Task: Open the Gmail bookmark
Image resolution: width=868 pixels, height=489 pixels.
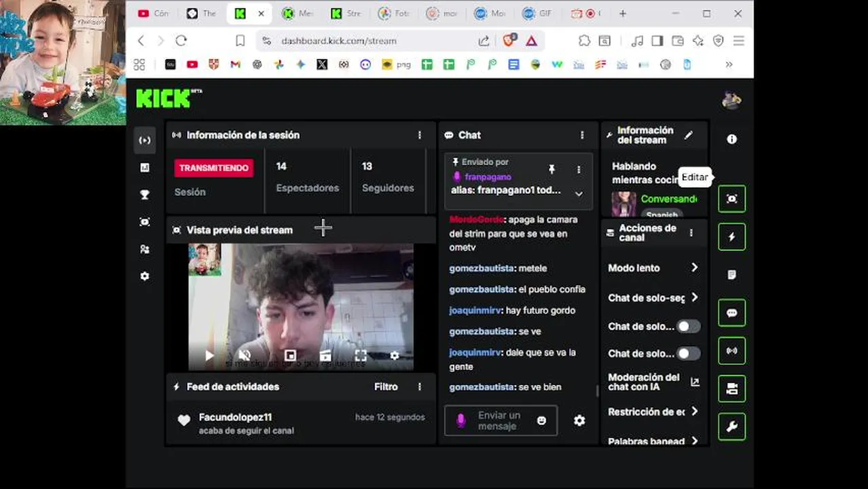Action: [236, 65]
